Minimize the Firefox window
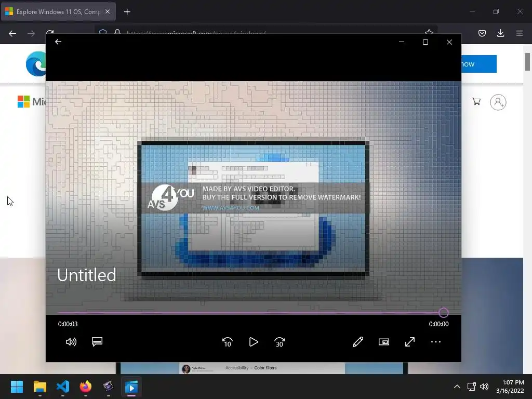Viewport: 532px width, 399px height. pos(472,11)
